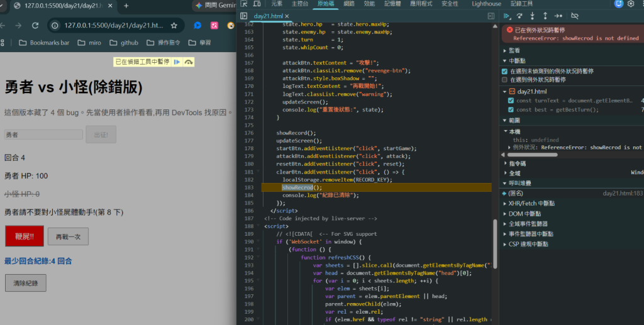Image resolution: width=644 pixels, height=325 pixels.
Task: Switch to the 記憶體 Memory tab
Action: coord(392,4)
